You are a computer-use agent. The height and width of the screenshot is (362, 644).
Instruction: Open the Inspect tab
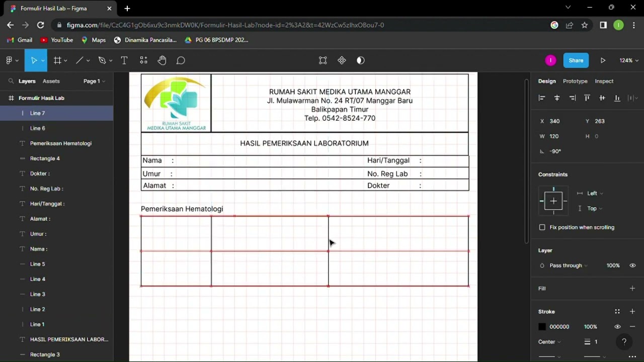click(x=604, y=81)
